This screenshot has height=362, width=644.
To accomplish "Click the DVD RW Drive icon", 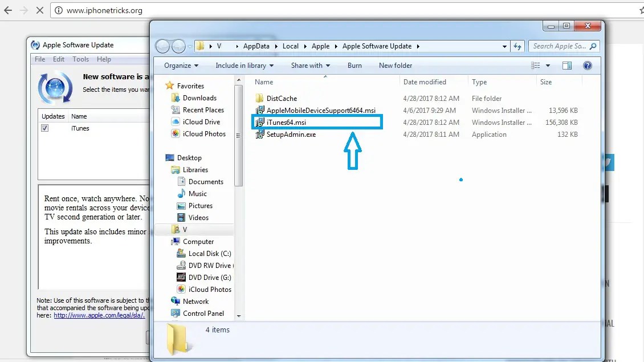I will [181, 266].
